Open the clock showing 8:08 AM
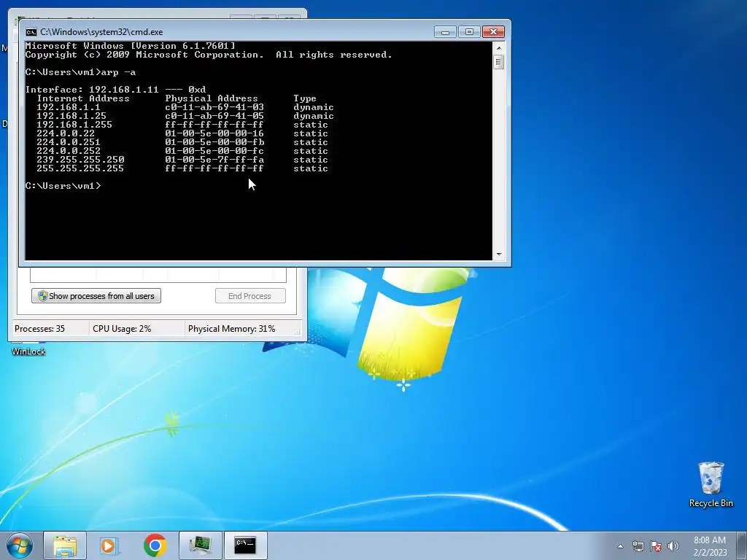This screenshot has height=560, width=747. pos(709,540)
